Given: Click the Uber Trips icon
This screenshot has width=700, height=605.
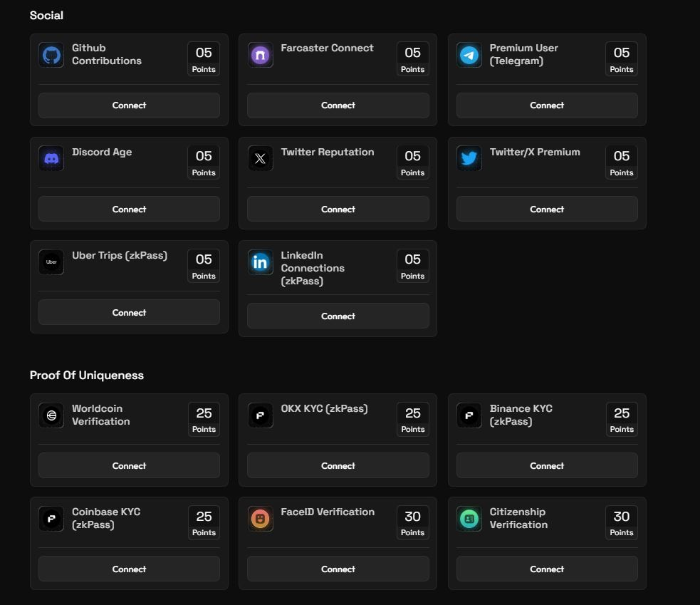Looking at the screenshot, I should (51, 262).
